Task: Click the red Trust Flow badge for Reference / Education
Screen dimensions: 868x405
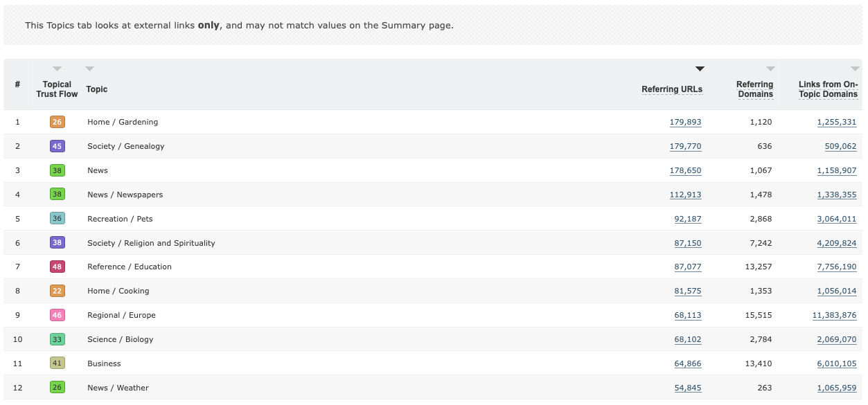Action: pos(57,267)
